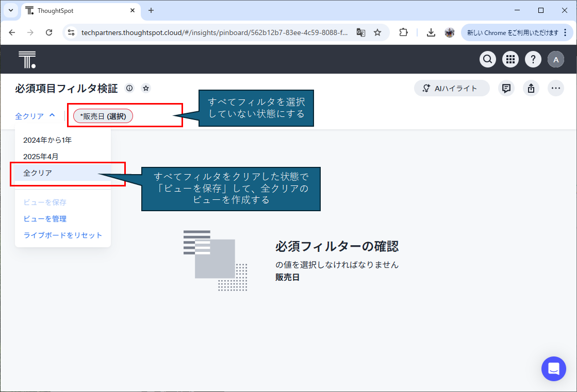Click ビューを管理 link
Image resolution: width=577 pixels, height=392 pixels.
pyautogui.click(x=45, y=219)
